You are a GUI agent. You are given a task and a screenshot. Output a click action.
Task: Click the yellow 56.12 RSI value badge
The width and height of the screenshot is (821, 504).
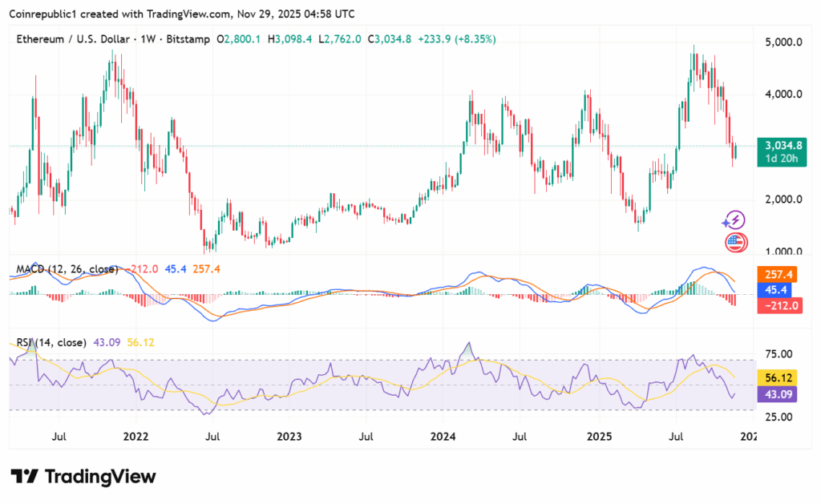point(778,377)
